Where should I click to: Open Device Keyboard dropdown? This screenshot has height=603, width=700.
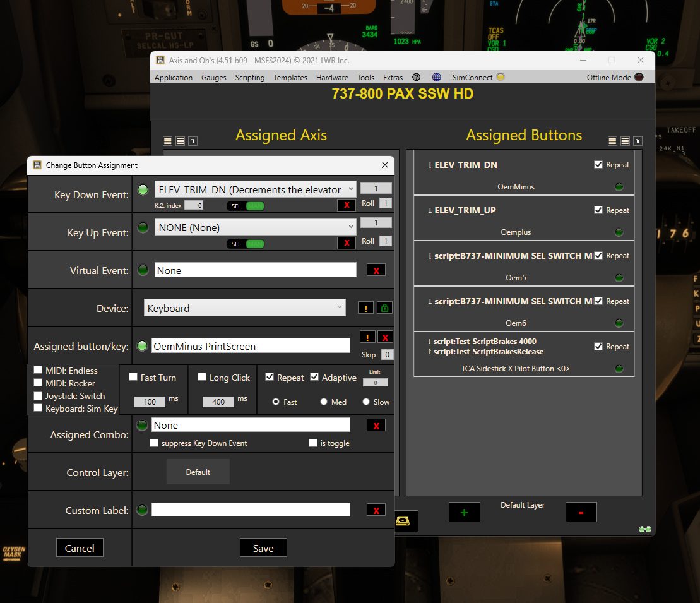pyautogui.click(x=245, y=307)
